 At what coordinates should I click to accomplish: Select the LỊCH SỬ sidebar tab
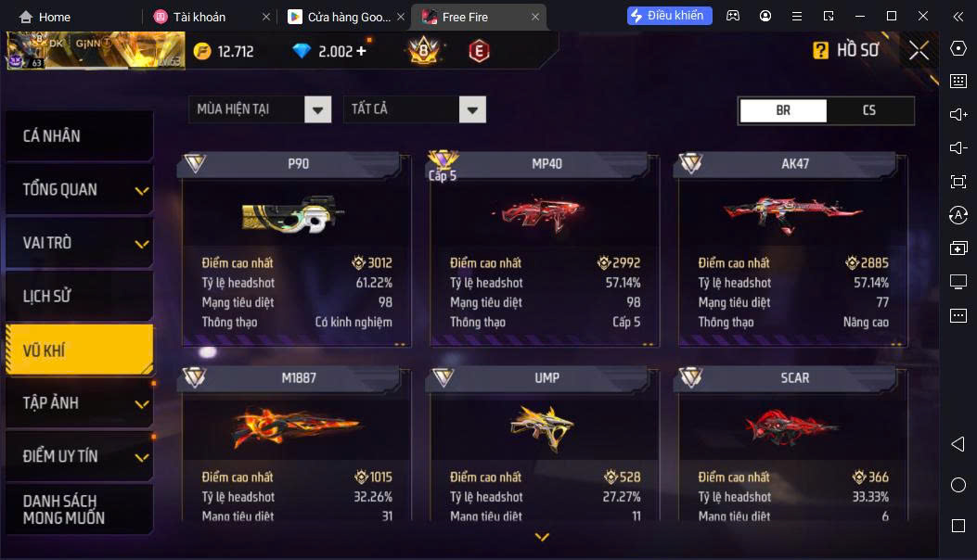coord(79,297)
